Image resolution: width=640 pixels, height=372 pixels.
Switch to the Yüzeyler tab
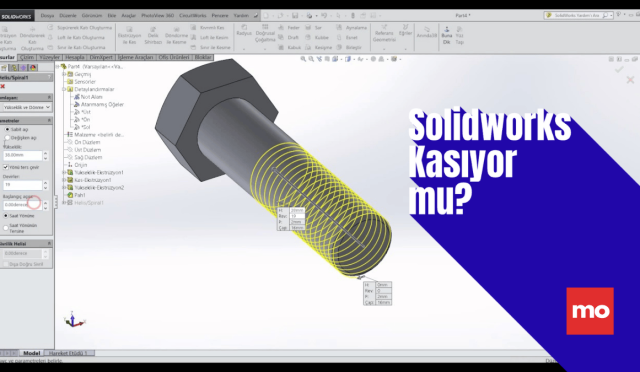coord(49,58)
